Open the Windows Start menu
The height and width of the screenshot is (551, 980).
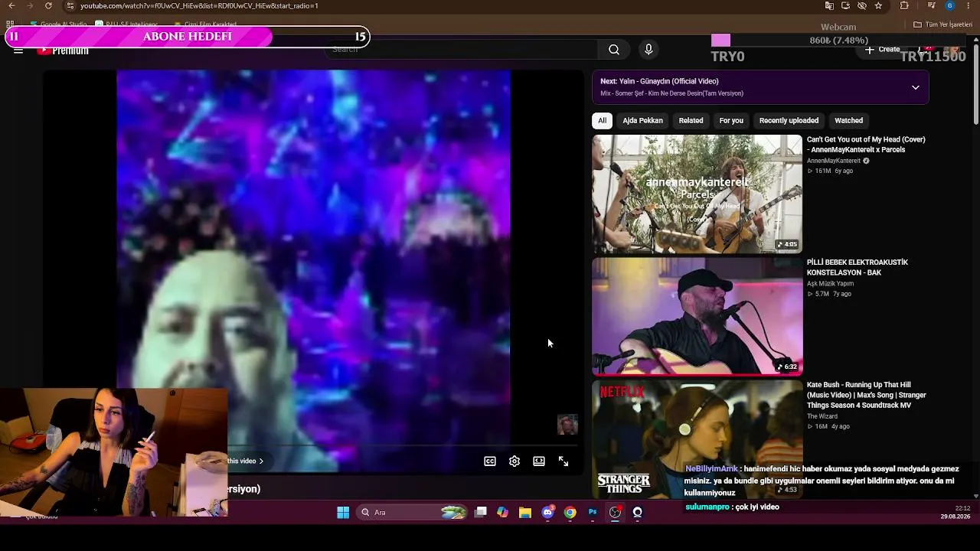coord(343,513)
